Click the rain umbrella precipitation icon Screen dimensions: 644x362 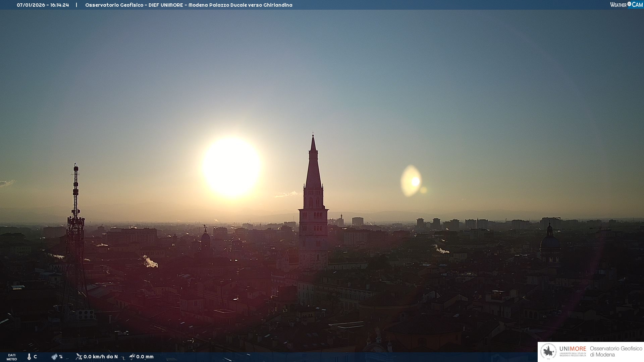click(x=132, y=357)
